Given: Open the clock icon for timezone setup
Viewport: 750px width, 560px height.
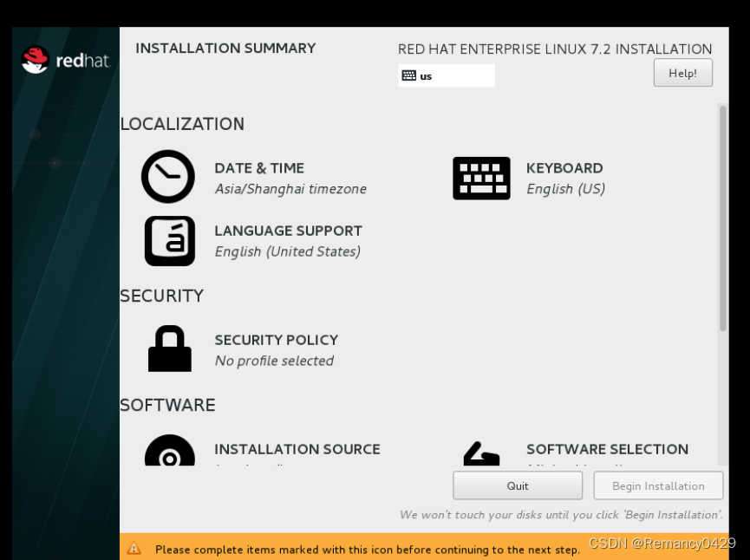Looking at the screenshot, I should click(x=168, y=175).
